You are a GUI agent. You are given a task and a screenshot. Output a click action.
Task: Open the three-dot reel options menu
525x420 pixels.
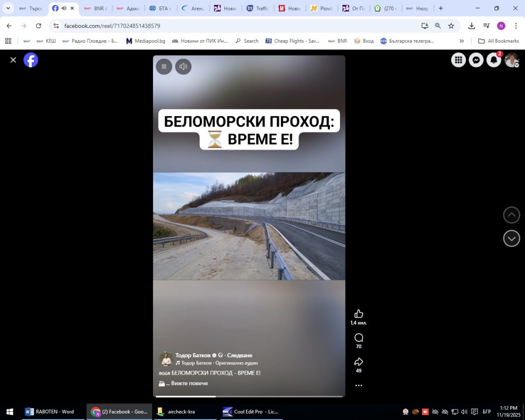359,386
